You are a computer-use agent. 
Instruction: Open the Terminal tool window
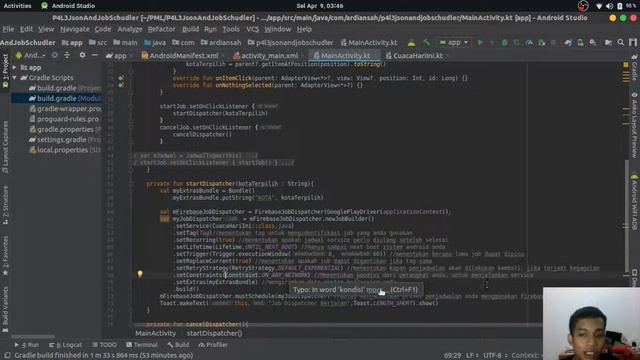(142, 345)
